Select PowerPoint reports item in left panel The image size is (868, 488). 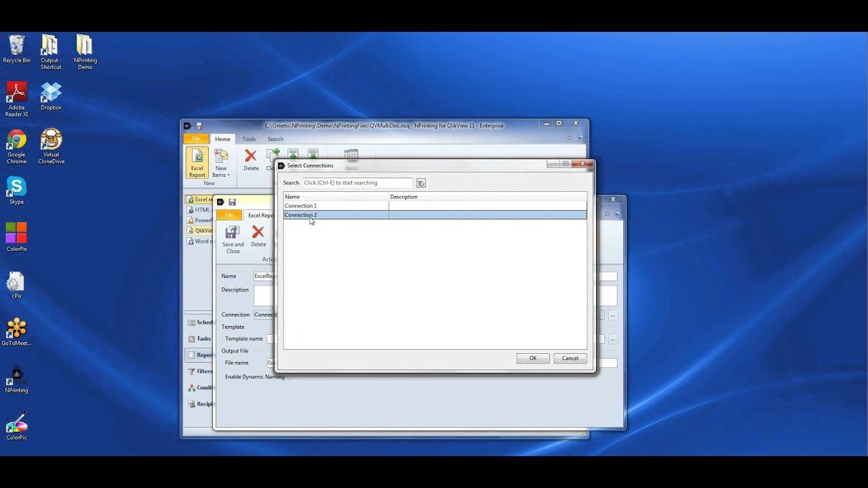[199, 220]
